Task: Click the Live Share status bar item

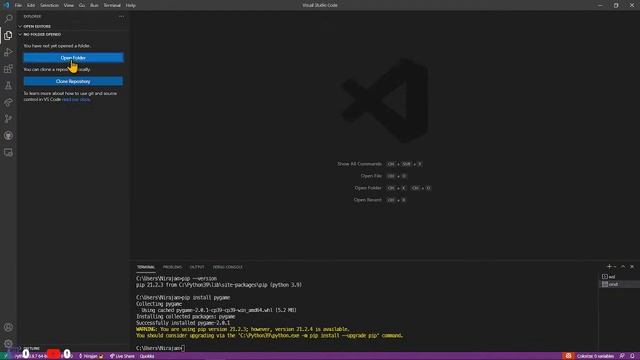Action: [122, 356]
